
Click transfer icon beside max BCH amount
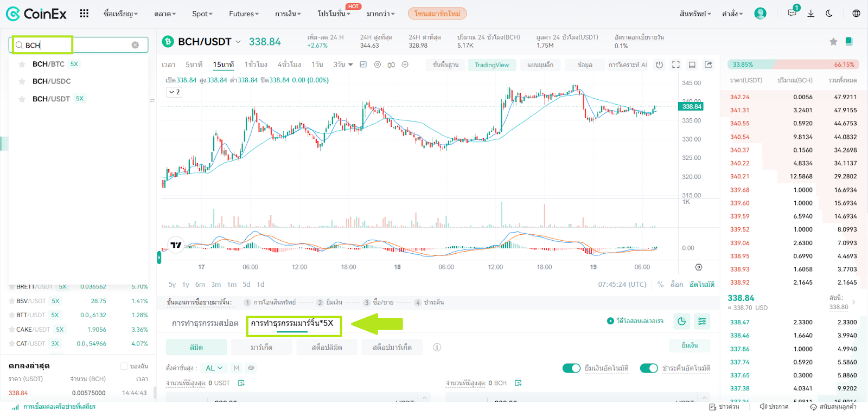point(518,383)
